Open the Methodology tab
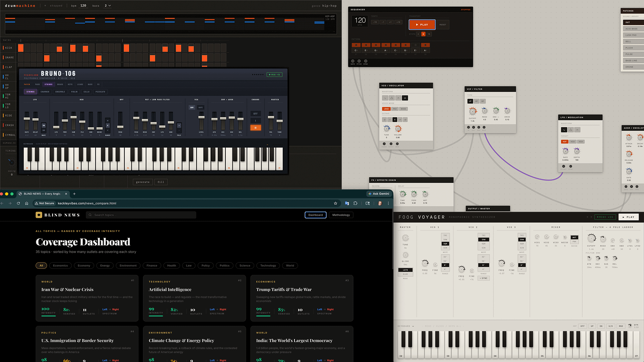The image size is (644, 362). [341, 215]
